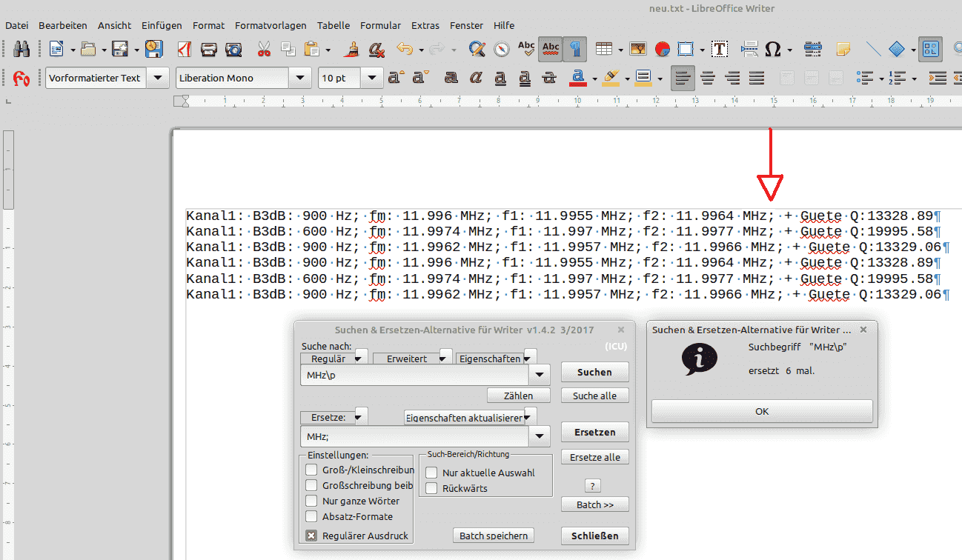This screenshot has width=962, height=560.
Task: Toggle formatting marks (pilcrow) icon
Action: [574, 50]
